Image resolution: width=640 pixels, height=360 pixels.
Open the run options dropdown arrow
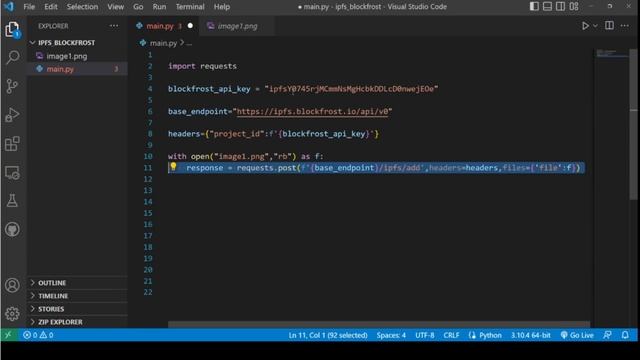tap(595, 26)
